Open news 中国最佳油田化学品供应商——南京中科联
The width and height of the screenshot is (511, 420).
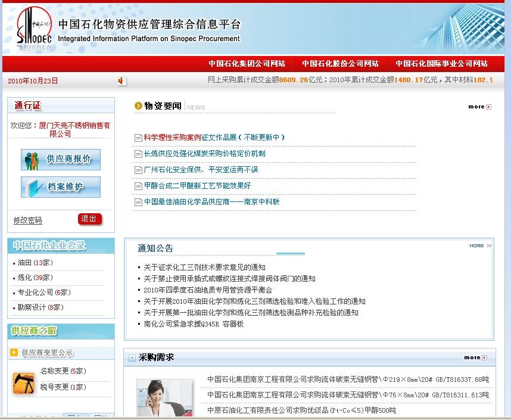coord(212,202)
